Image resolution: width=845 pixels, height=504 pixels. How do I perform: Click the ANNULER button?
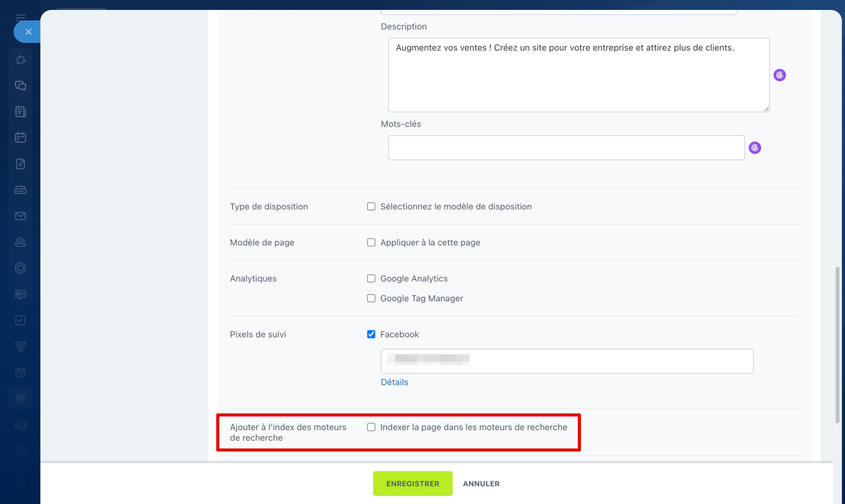click(481, 484)
